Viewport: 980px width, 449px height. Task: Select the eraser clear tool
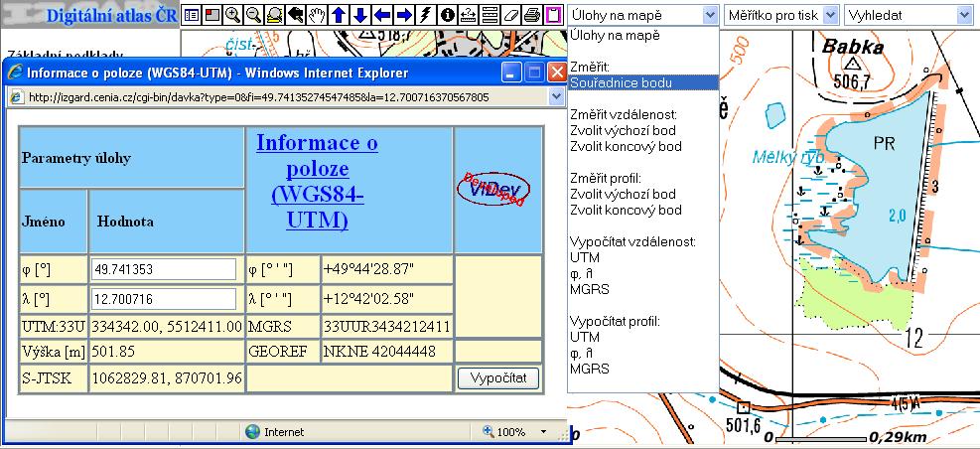coord(511,14)
